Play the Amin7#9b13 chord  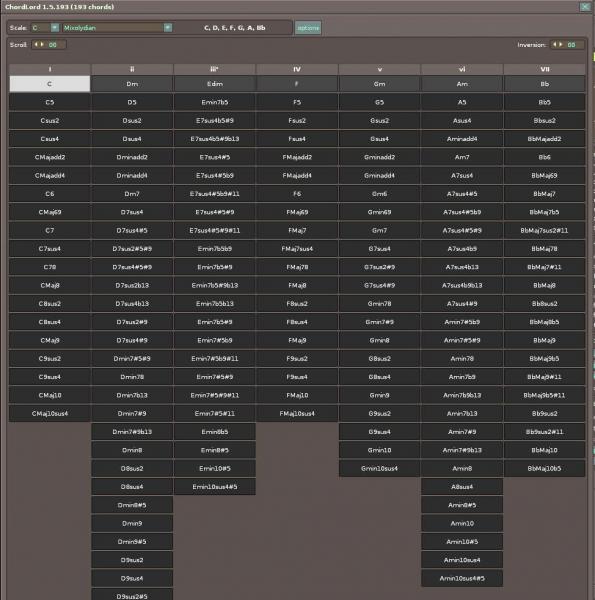point(462,450)
